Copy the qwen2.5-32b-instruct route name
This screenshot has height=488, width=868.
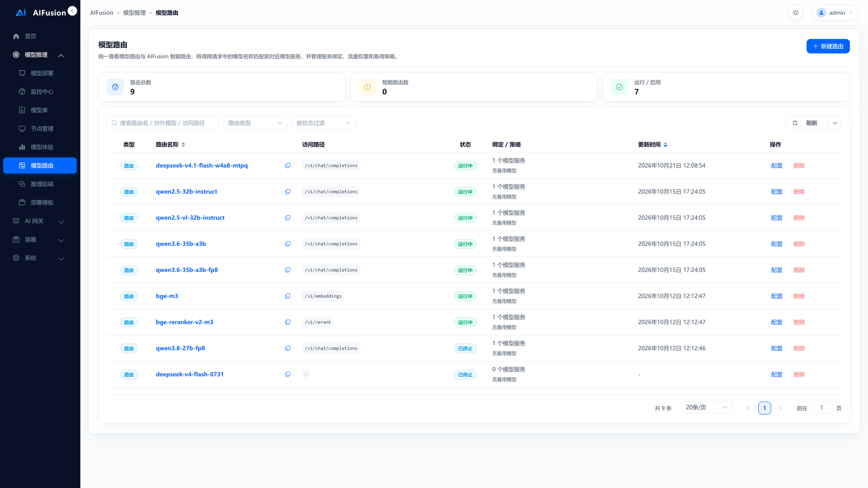pos(288,192)
